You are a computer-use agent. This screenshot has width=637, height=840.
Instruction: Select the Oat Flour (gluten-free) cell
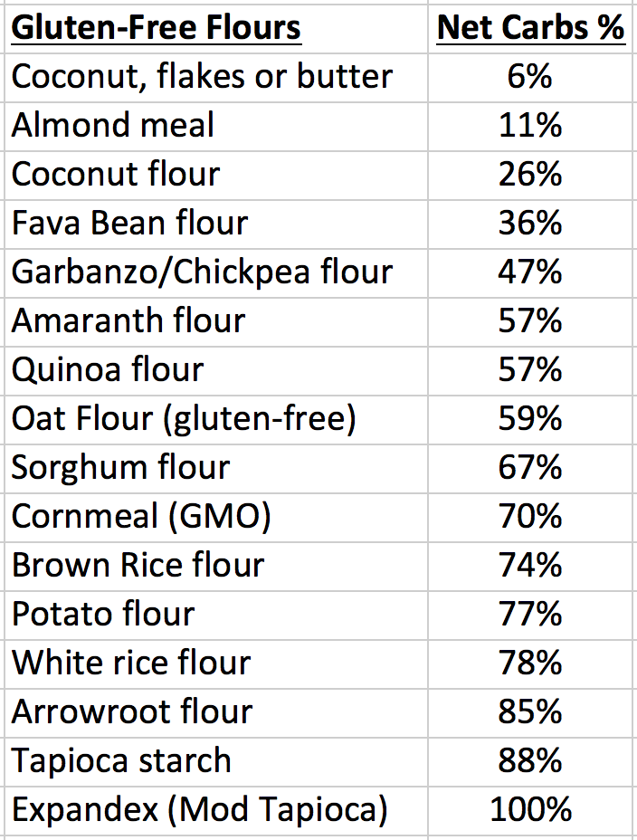click(x=216, y=419)
